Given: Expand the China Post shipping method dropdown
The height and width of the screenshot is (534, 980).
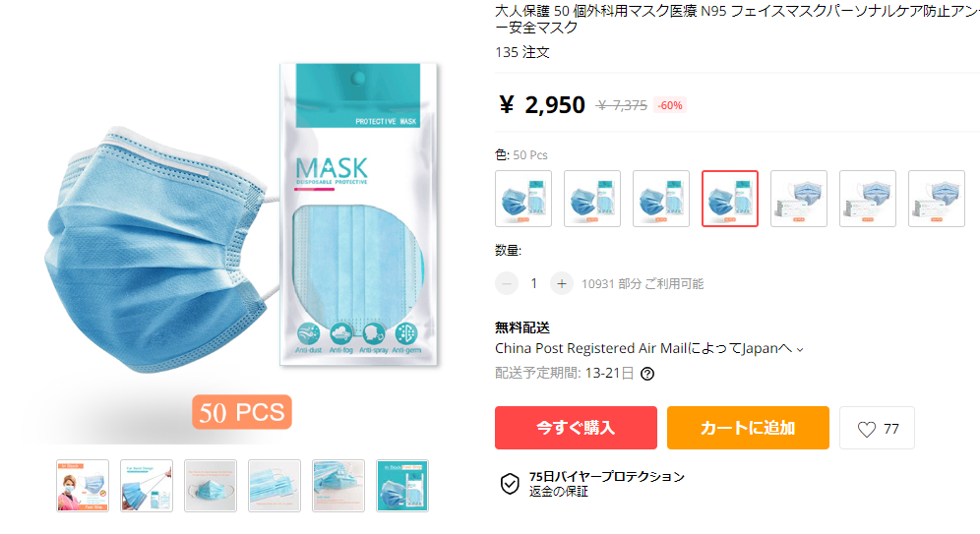Looking at the screenshot, I should pos(800,350).
